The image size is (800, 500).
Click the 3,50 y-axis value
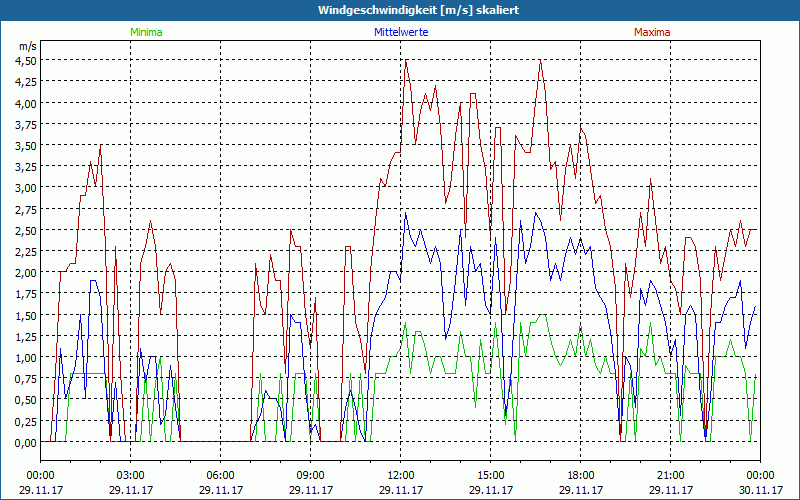(26, 145)
